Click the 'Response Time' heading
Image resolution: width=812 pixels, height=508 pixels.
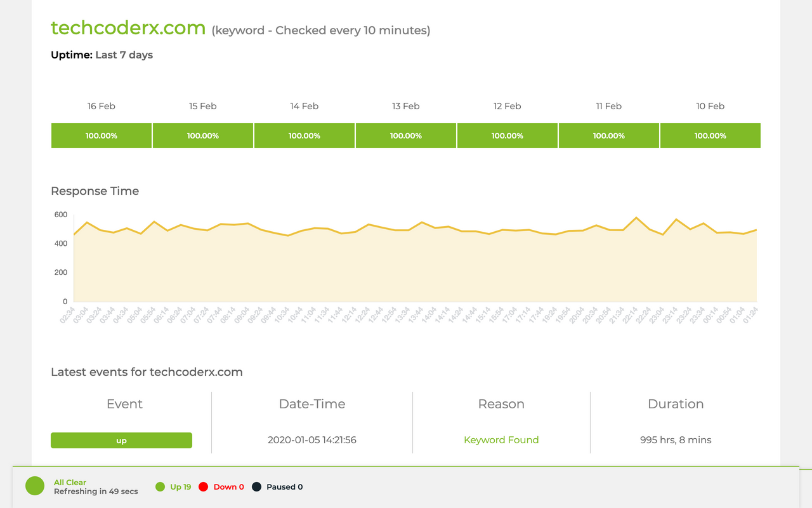click(x=95, y=191)
